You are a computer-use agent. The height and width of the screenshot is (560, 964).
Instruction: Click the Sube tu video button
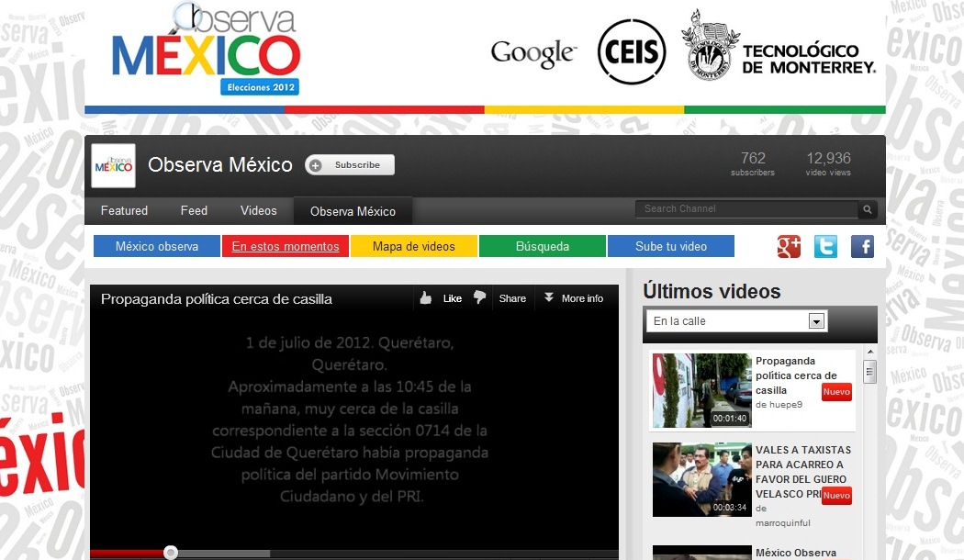point(671,247)
